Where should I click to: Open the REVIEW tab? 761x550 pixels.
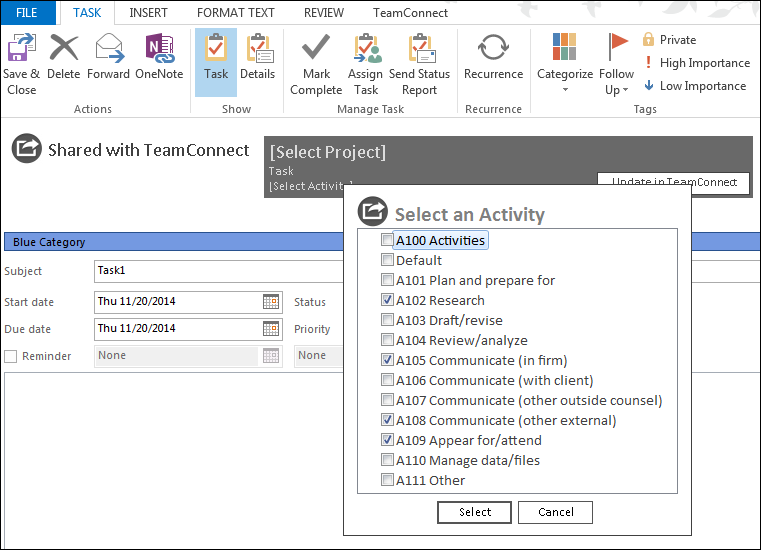click(x=324, y=13)
